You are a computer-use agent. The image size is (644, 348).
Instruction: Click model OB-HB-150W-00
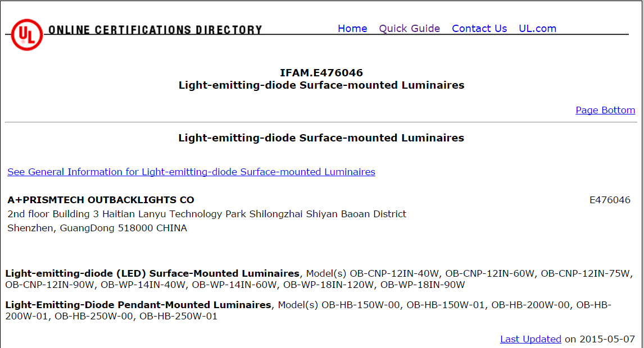pyautogui.click(x=361, y=305)
